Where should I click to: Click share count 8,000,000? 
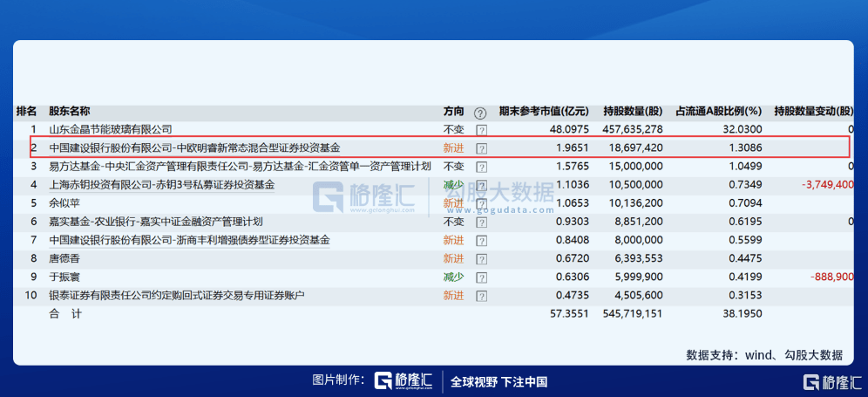638,240
